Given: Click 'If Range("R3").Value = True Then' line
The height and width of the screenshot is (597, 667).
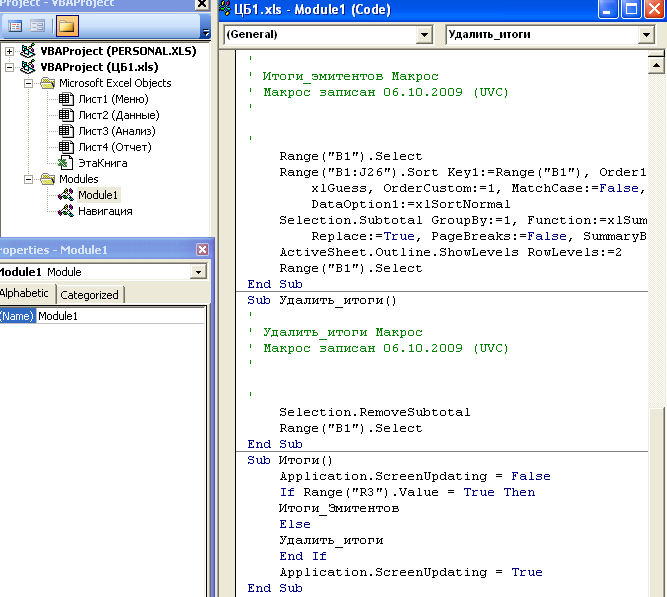Looking at the screenshot, I should [407, 492].
